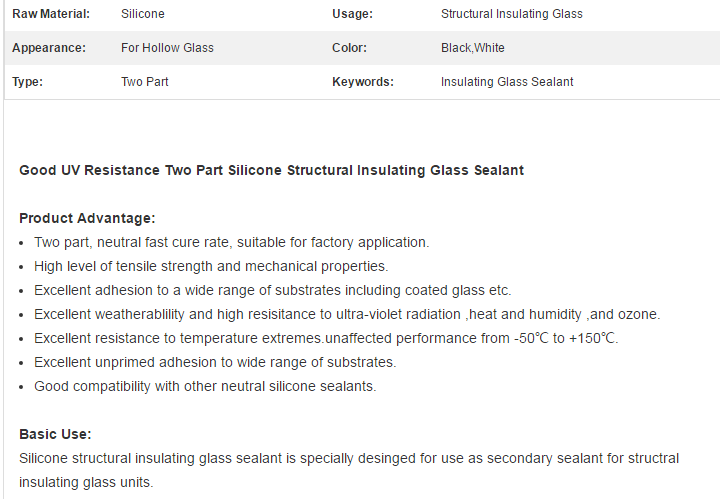
Task: Click the Keywords label
Action: pos(363,82)
